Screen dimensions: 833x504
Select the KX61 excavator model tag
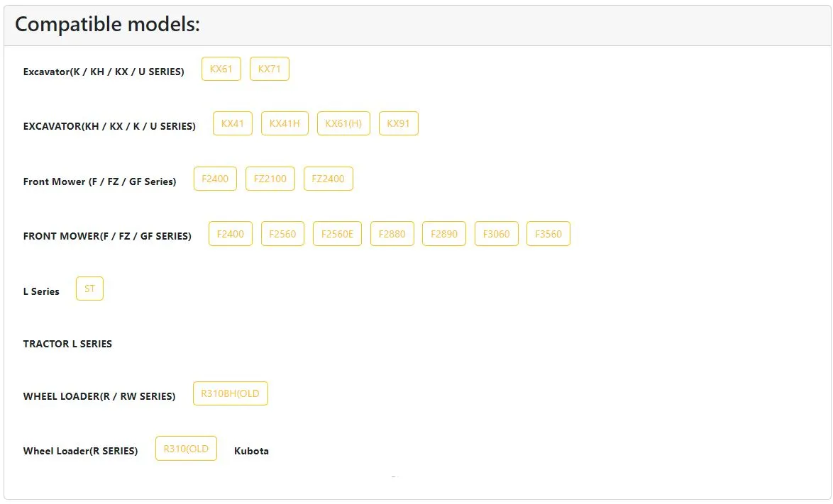(x=221, y=69)
